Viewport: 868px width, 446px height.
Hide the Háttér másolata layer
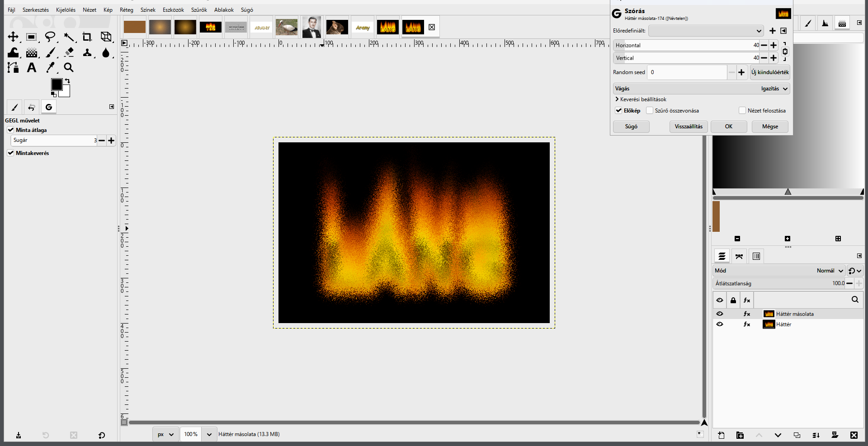tap(720, 314)
